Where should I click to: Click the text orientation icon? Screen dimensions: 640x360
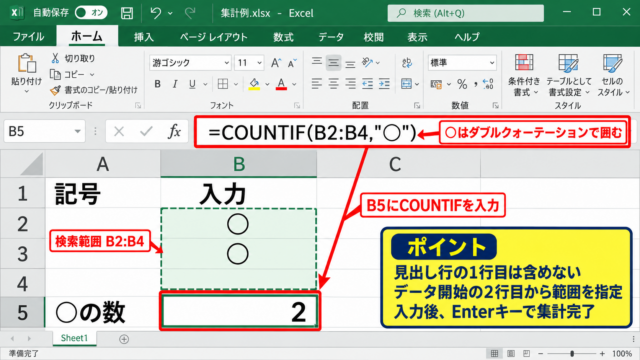[x=367, y=62]
